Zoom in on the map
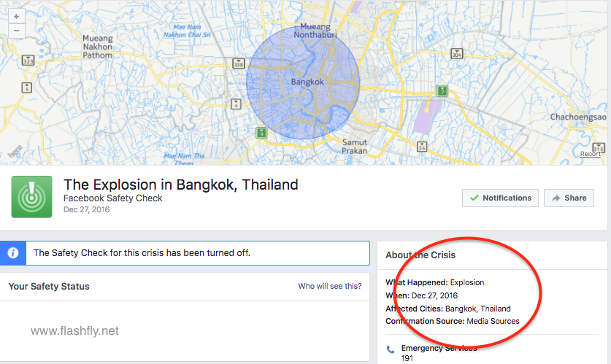This screenshot has height=364, width=611. 17,15
